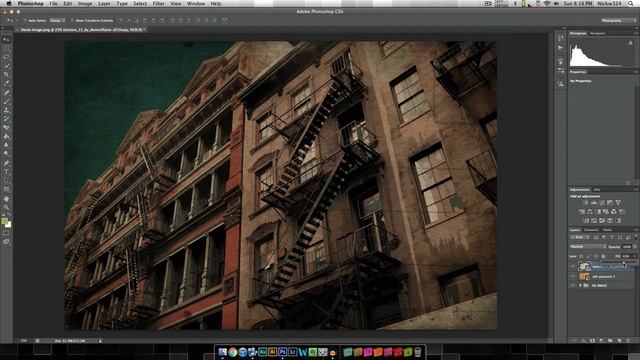Add an Invert adjustment
Screen dimensions: 640x360
pos(586,220)
